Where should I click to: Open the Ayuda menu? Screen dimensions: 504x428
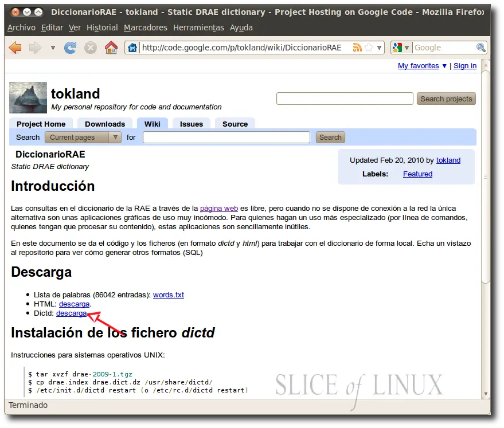(x=241, y=28)
